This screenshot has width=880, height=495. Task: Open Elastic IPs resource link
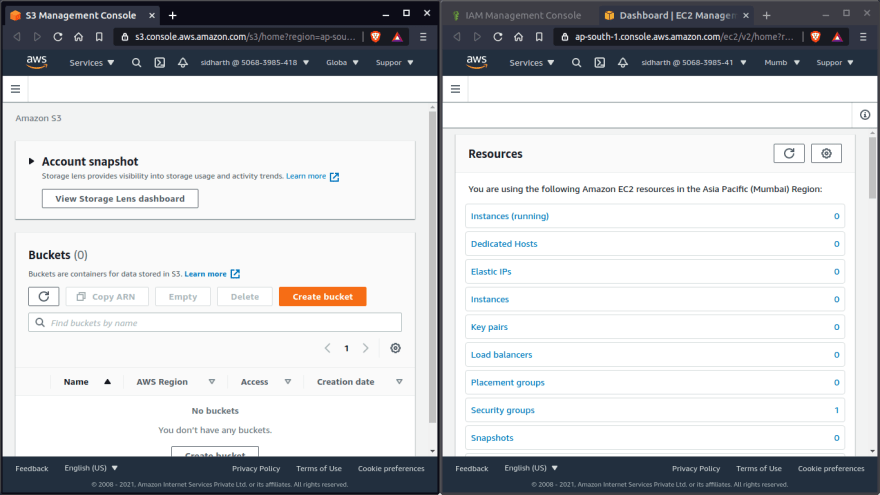click(491, 272)
